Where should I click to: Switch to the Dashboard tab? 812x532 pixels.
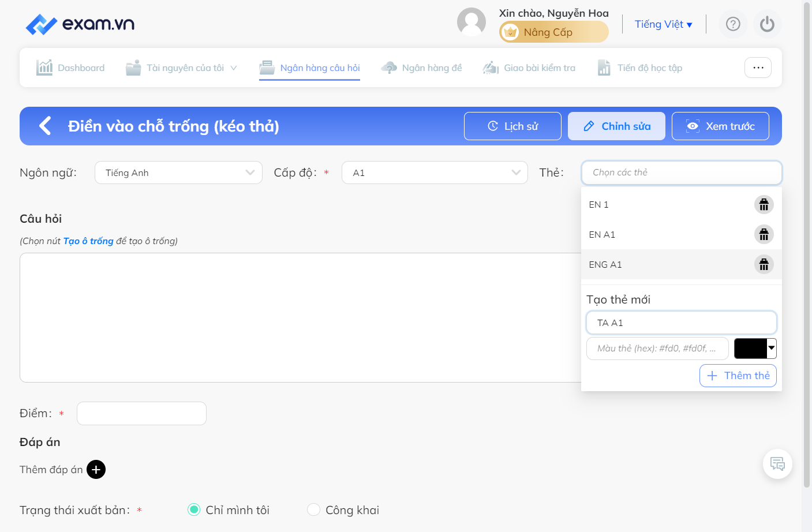coord(70,68)
